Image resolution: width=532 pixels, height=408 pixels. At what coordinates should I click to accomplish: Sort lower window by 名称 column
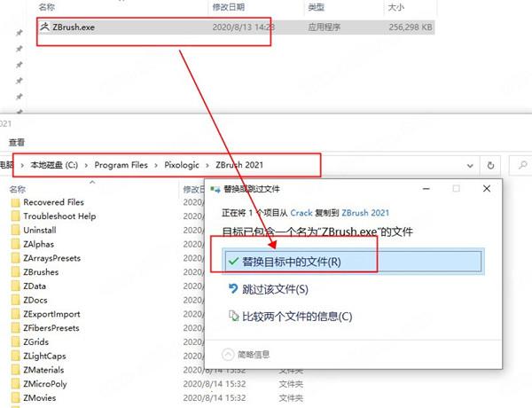pyautogui.click(x=18, y=190)
